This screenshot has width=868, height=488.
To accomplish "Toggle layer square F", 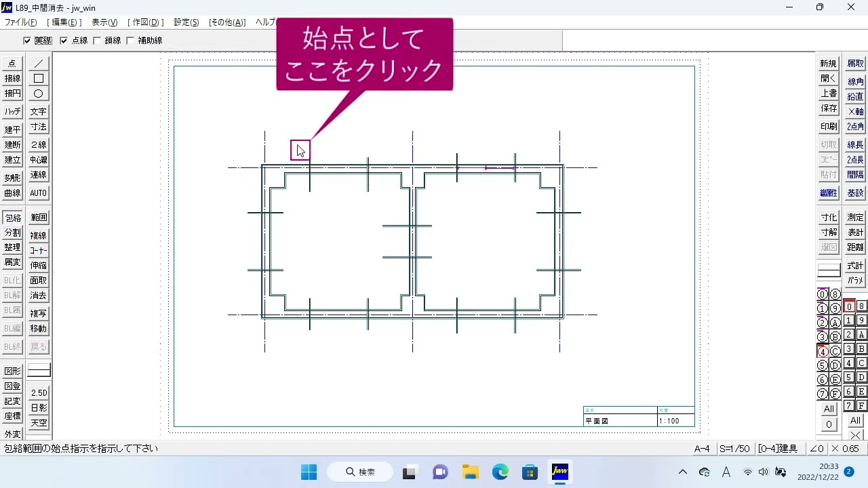I will [861, 406].
